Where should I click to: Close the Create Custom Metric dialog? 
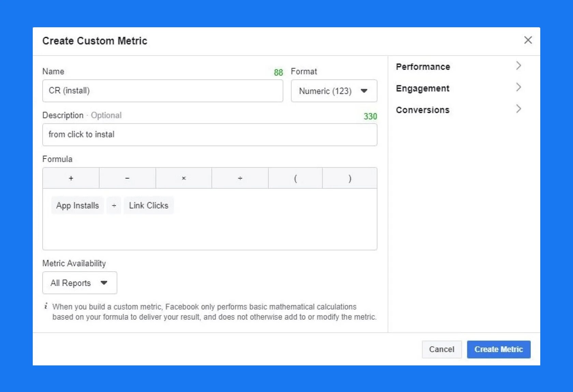[528, 40]
